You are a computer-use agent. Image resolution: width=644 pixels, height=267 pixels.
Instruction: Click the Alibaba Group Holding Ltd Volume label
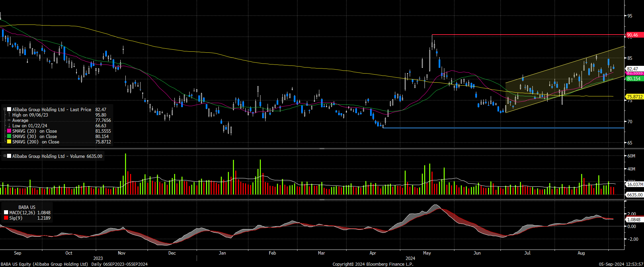pyautogui.click(x=49, y=156)
